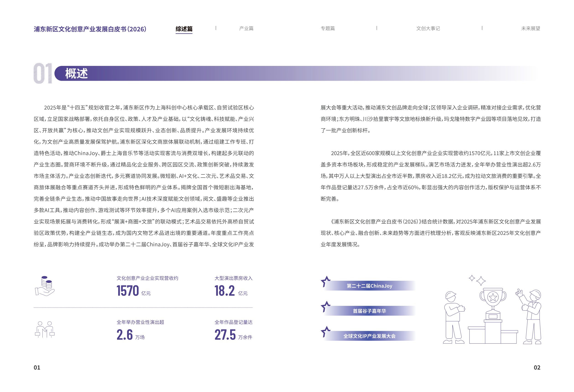Open the 综述篇 tab
Viewport: 574px width, 392px height.
tap(184, 29)
